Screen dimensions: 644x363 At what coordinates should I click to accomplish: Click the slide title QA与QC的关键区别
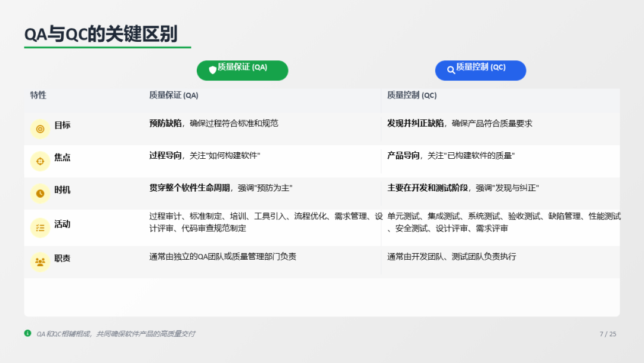[x=101, y=34]
